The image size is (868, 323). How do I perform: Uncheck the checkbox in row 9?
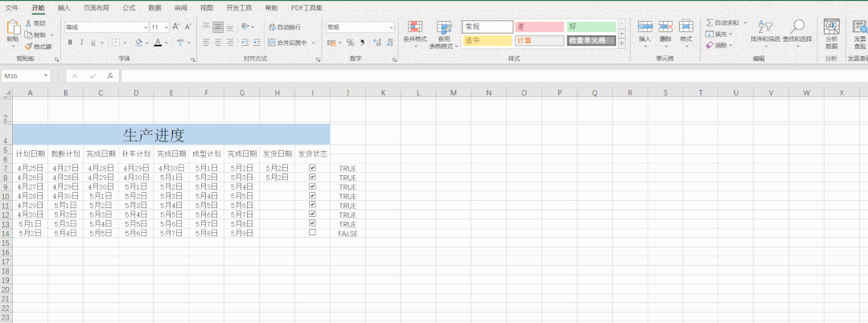click(312, 186)
